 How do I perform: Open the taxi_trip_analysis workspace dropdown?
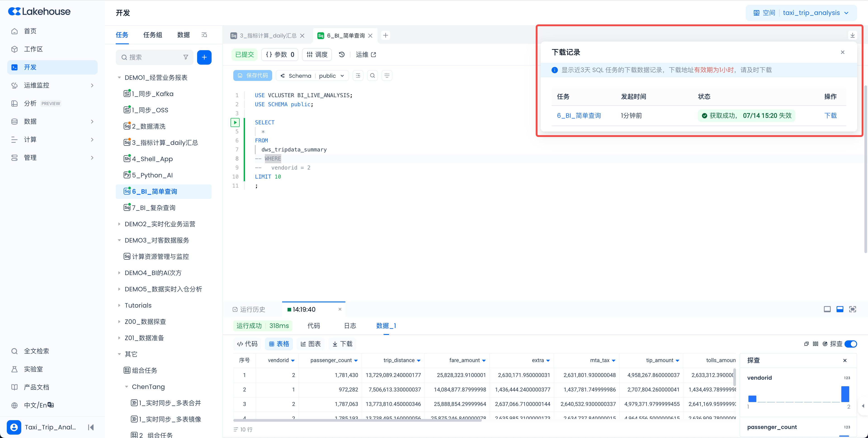[x=801, y=13]
